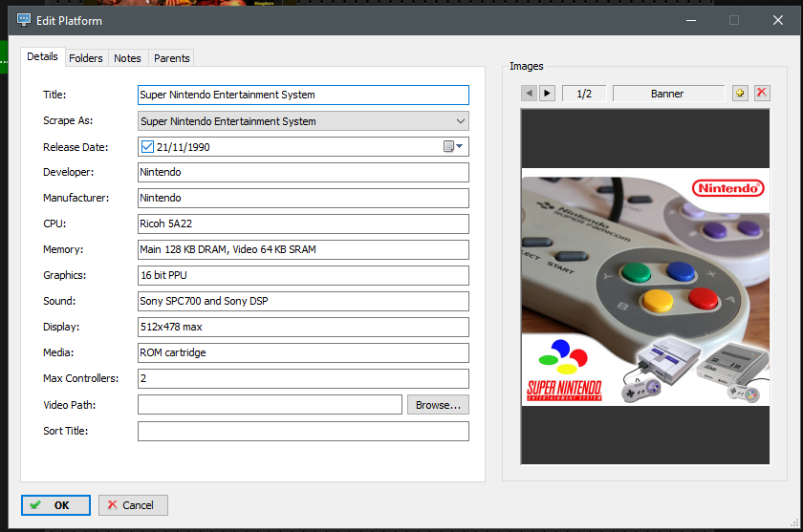Remove current image with red X icon
803x532 pixels.
tap(762, 93)
